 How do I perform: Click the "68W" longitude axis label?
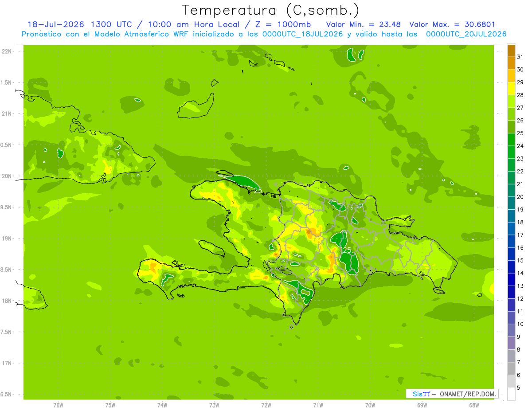[x=474, y=405]
